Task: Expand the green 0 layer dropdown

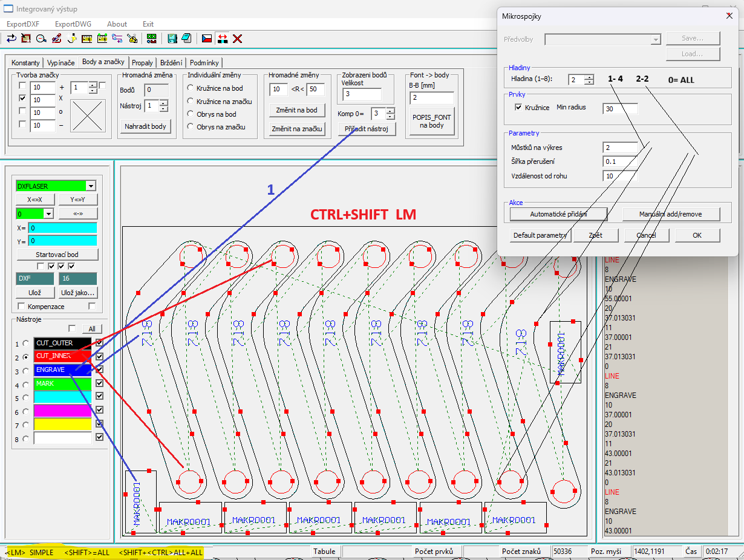Action: tap(48, 213)
